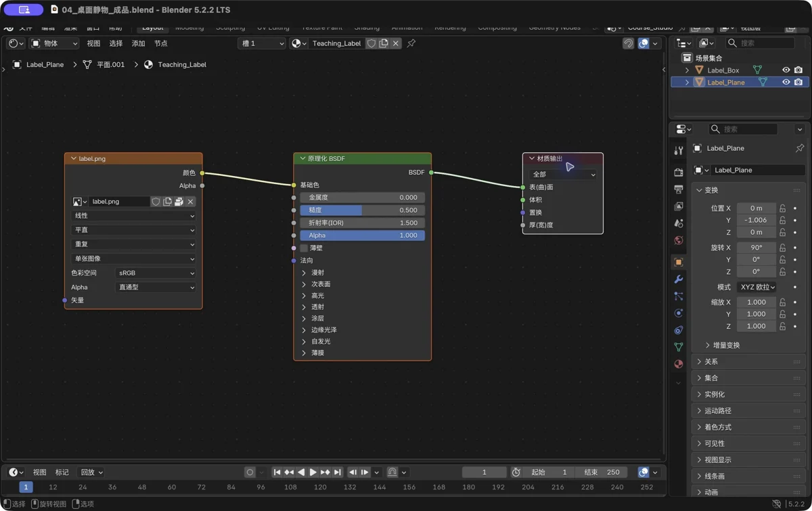
Task: Open the Object Data mesh properties tab
Action: (x=679, y=347)
